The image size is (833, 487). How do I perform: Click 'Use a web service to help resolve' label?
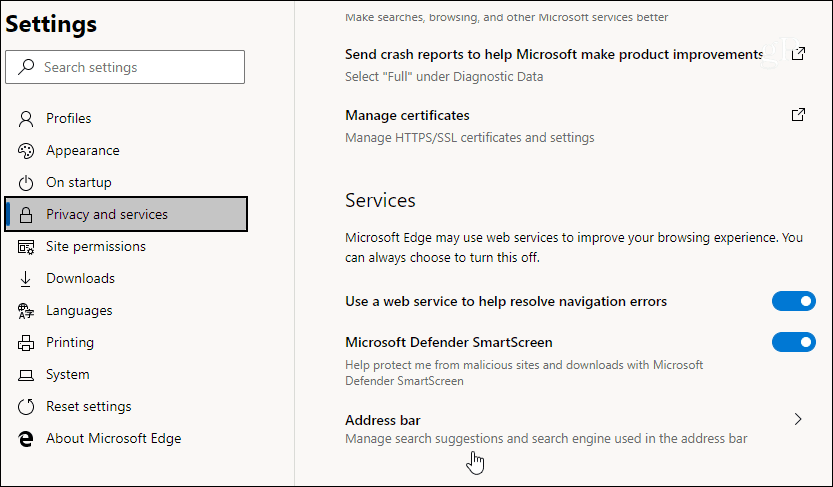(x=506, y=302)
